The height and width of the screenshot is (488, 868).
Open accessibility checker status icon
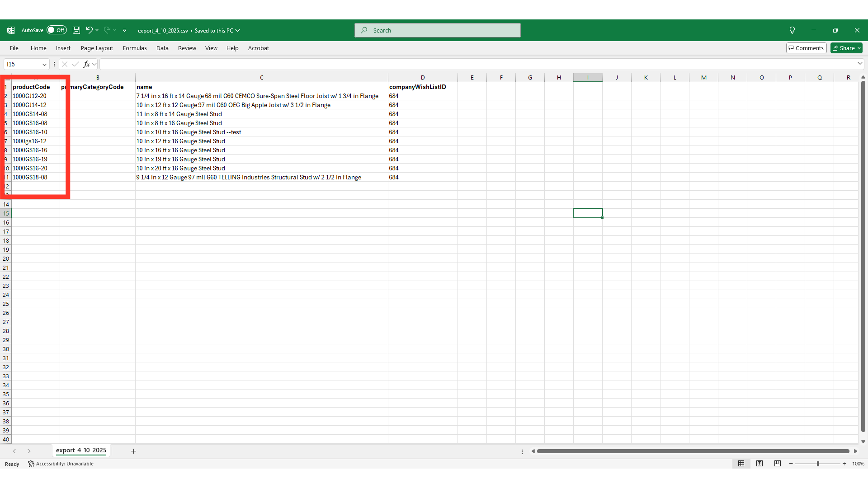pos(31,464)
